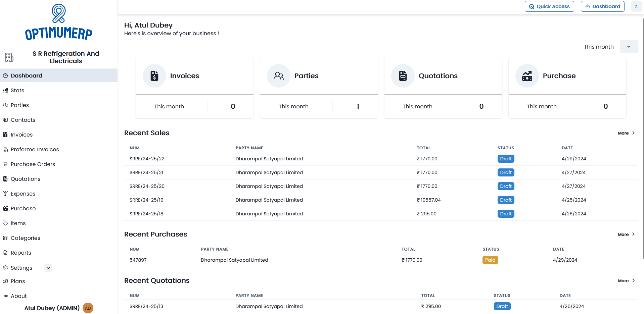Viewport: 644px width, 314px height.
Task: Click the About 'me' icon
Action: pos(5,296)
